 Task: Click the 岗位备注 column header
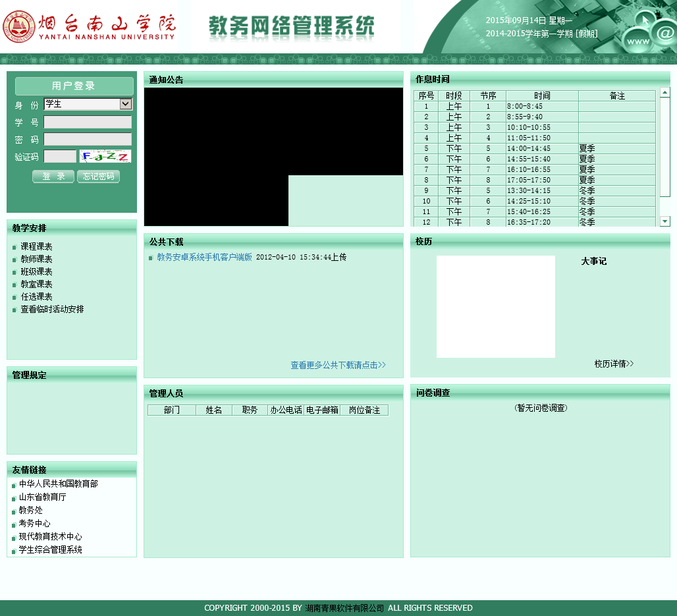364,410
